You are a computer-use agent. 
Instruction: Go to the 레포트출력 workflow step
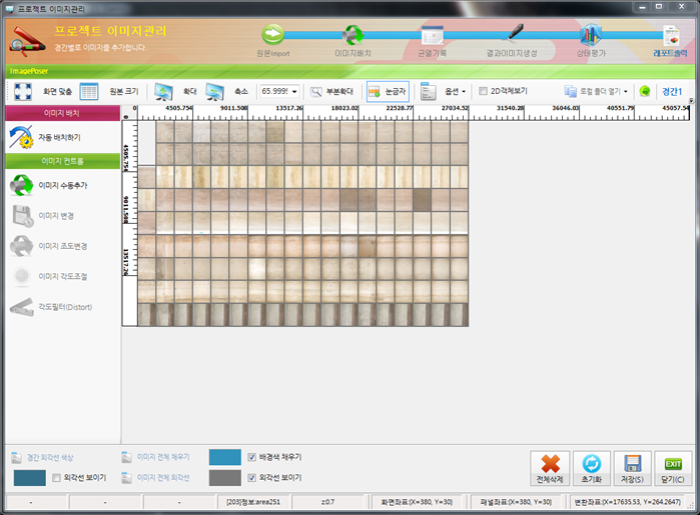tap(671, 41)
